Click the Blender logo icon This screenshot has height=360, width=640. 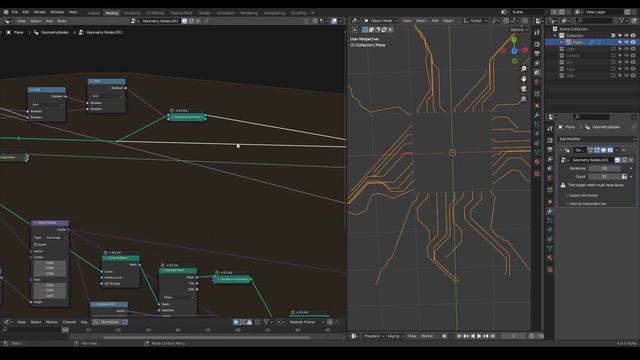pyautogui.click(x=6, y=12)
